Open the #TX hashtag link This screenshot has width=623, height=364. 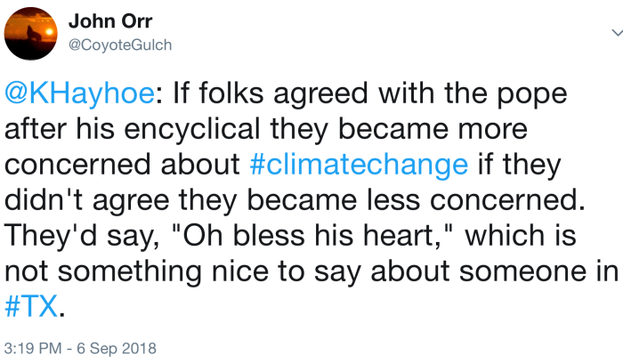[x=32, y=307]
